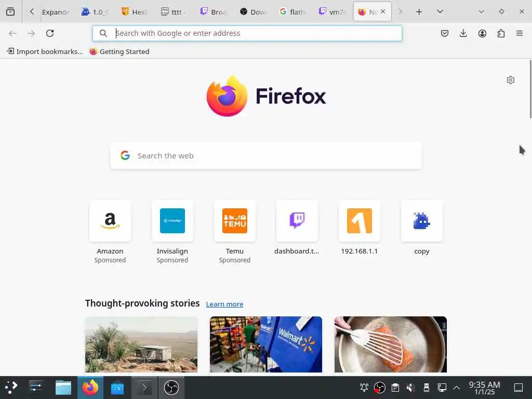Switch to the Hex tab

tap(135, 12)
